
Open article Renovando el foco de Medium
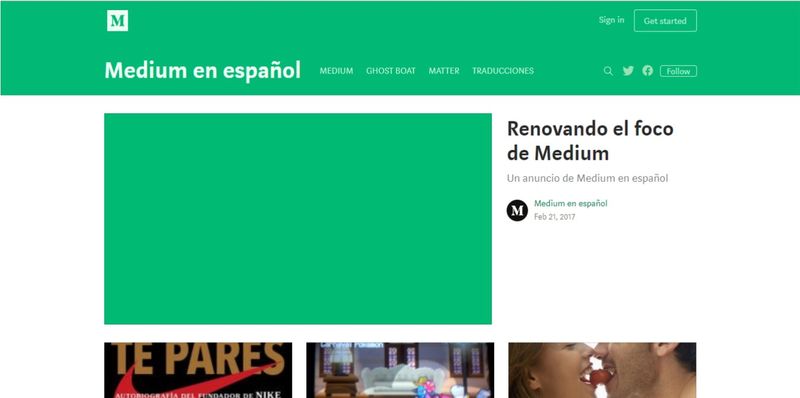pyautogui.click(x=590, y=140)
